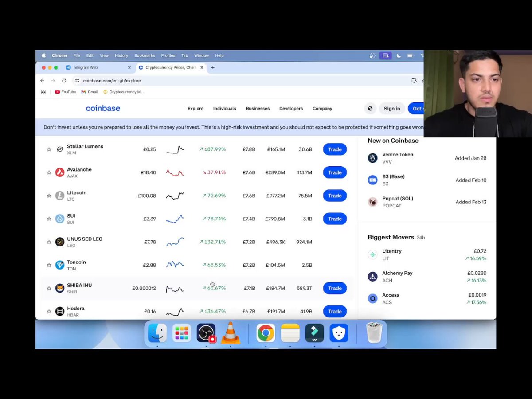Reload the Coinbase page
The height and width of the screenshot is (399, 532).
coord(64,81)
